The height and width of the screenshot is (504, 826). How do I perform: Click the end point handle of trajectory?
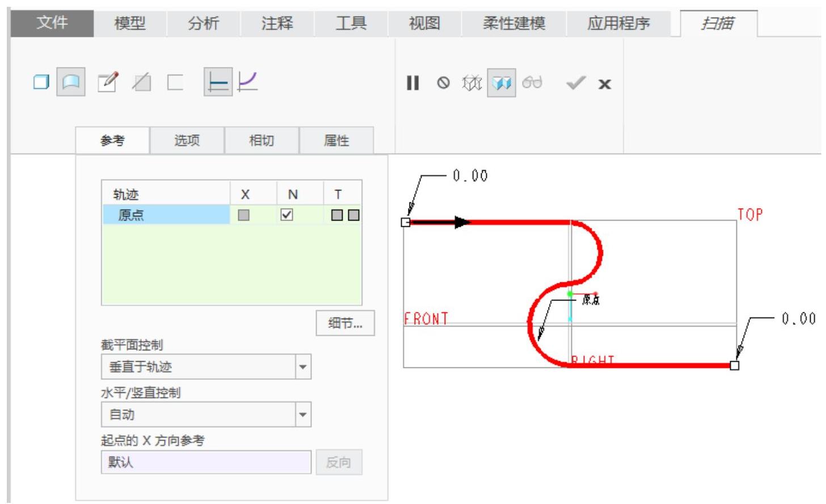click(x=735, y=366)
